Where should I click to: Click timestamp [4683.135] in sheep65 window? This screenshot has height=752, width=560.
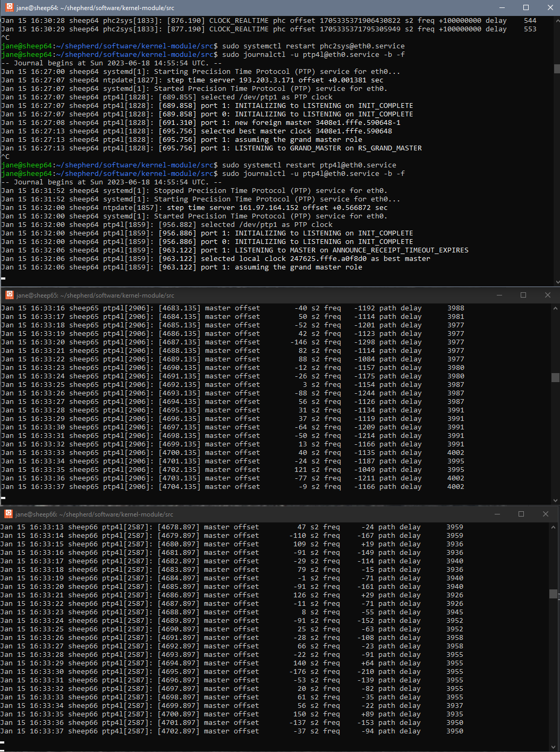tap(179, 308)
